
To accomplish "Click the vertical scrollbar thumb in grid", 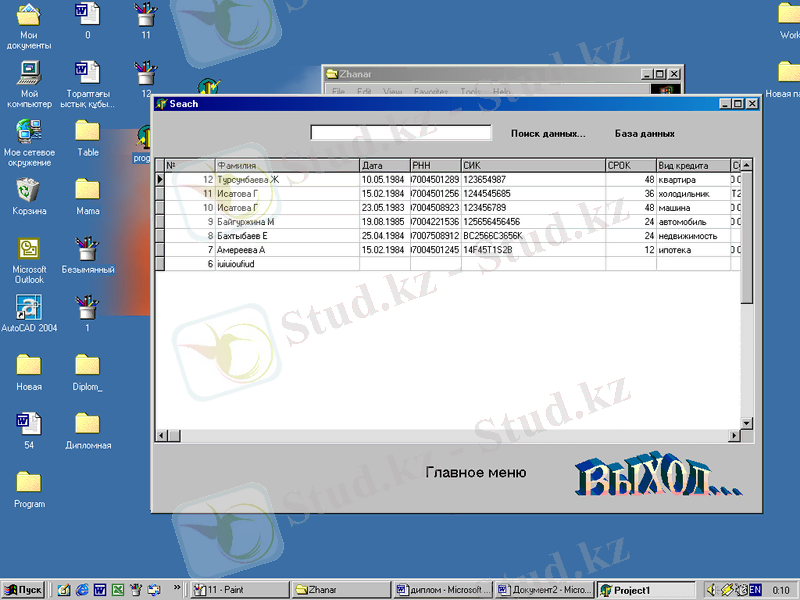I will click(746, 237).
